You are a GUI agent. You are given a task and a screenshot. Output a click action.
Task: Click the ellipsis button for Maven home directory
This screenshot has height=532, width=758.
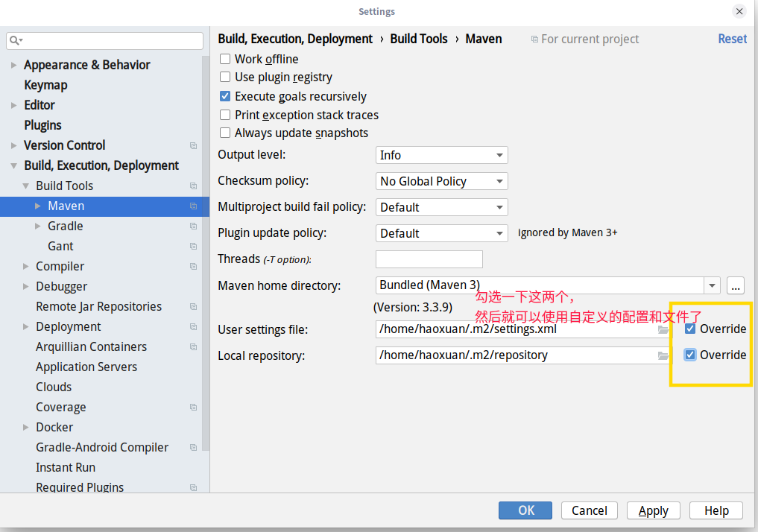[x=735, y=285]
